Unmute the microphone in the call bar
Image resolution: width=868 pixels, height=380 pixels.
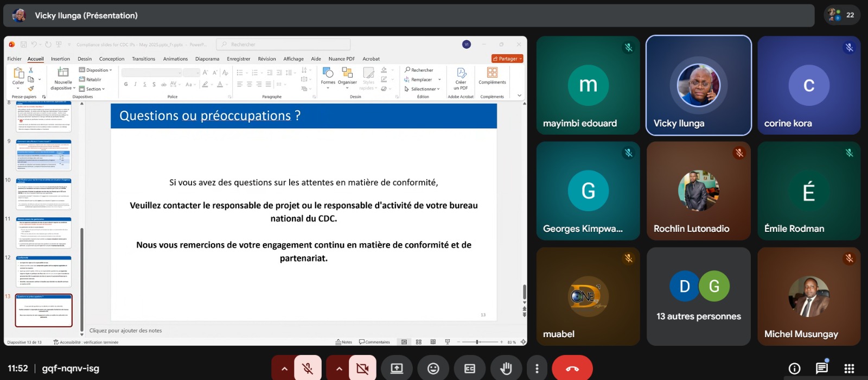(308, 369)
